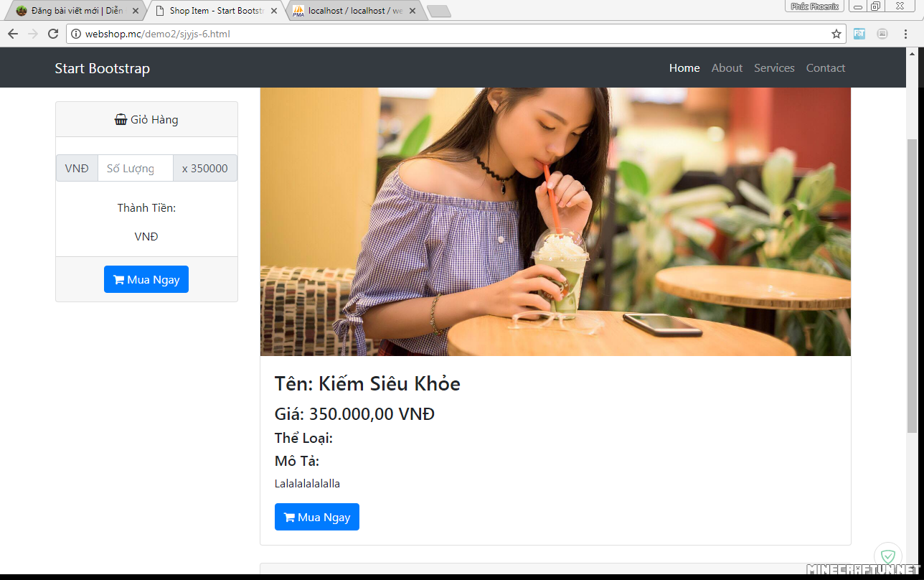Screen dimensions: 924x580
Task: Open the green shield icon on the page
Action: [888, 556]
